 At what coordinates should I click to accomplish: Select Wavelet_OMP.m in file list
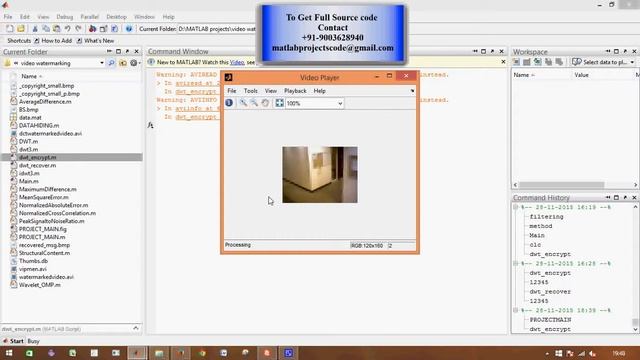click(40, 285)
